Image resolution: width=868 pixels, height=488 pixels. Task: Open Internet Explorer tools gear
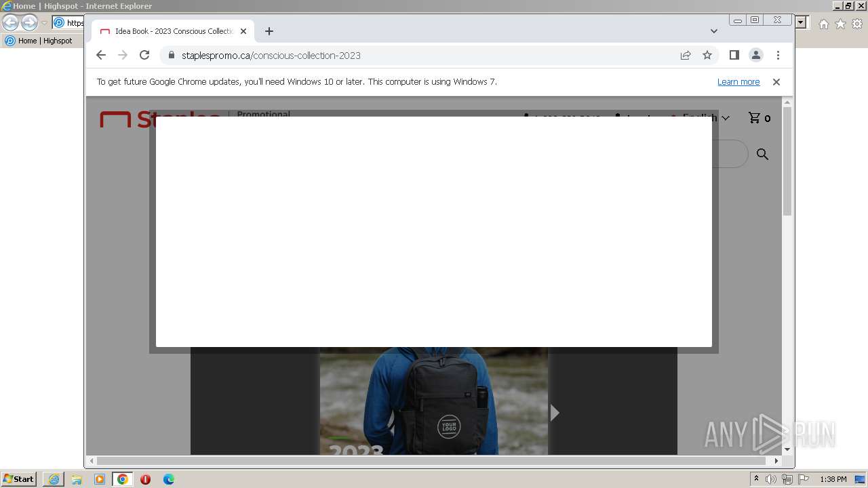point(857,24)
